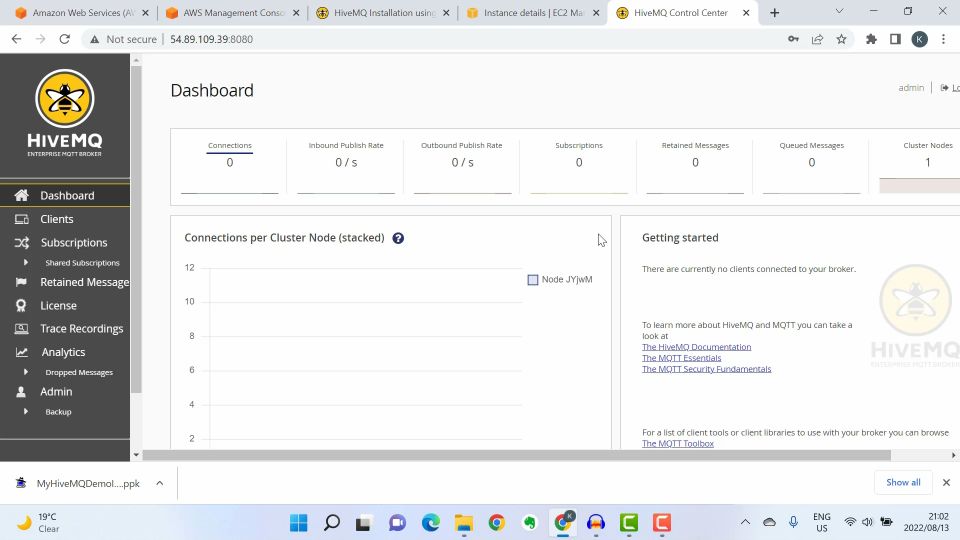
Task: Select the Queued Messages metric tile
Action: (x=811, y=165)
